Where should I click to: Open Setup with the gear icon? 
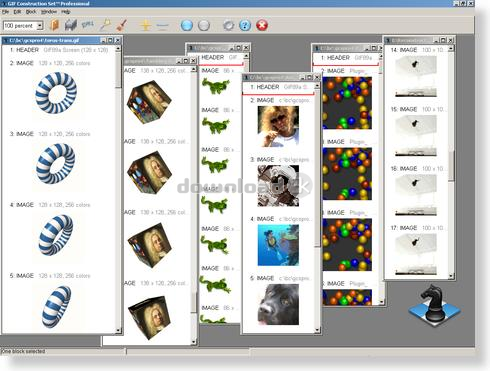pos(228,25)
